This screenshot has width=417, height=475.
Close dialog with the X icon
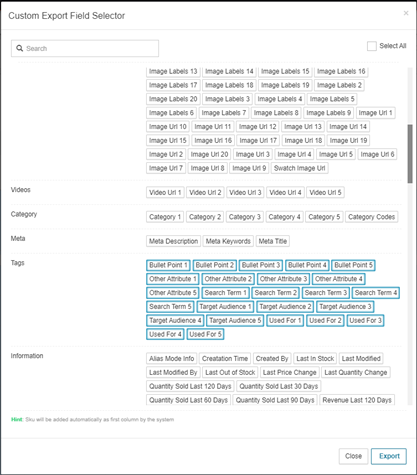tap(406, 13)
